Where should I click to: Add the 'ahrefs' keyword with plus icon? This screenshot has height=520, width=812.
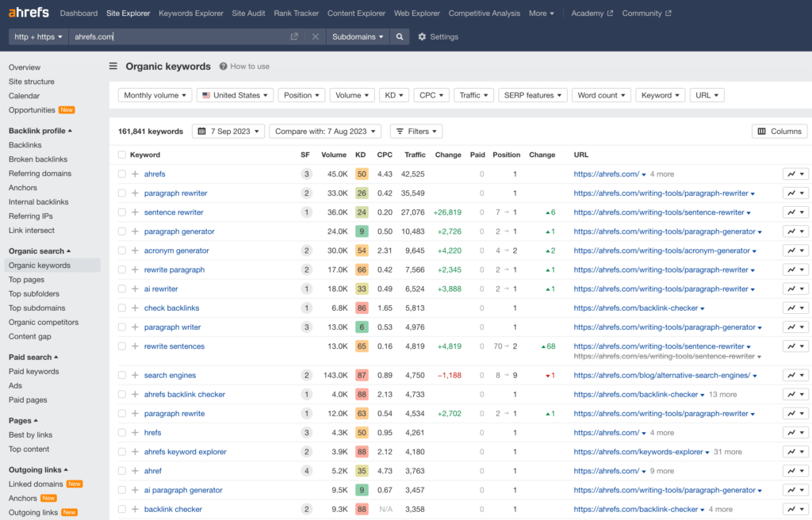tap(135, 174)
